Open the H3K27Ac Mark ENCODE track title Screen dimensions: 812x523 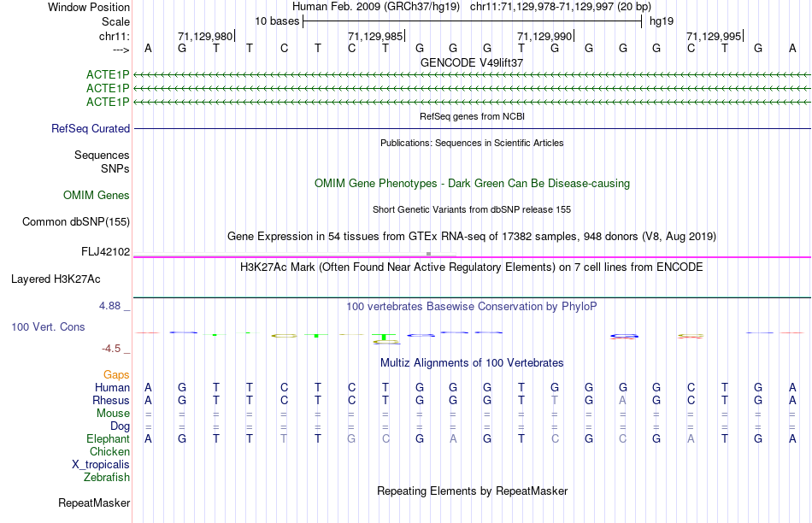point(472,267)
